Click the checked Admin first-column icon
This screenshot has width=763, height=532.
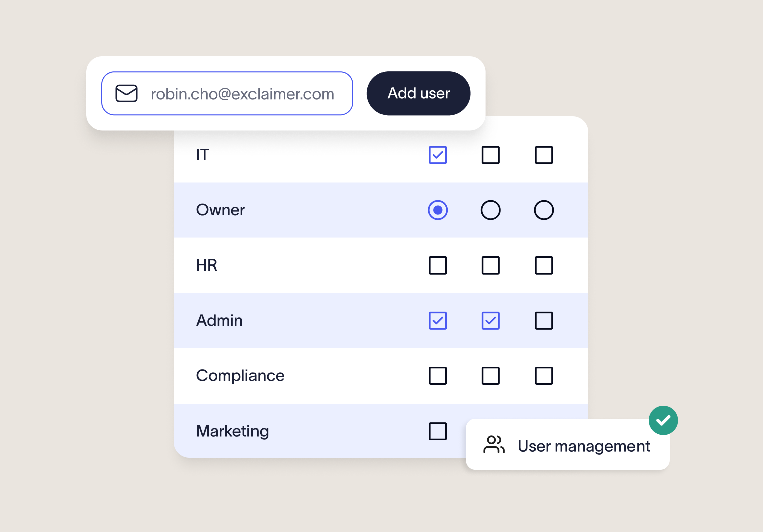point(438,321)
